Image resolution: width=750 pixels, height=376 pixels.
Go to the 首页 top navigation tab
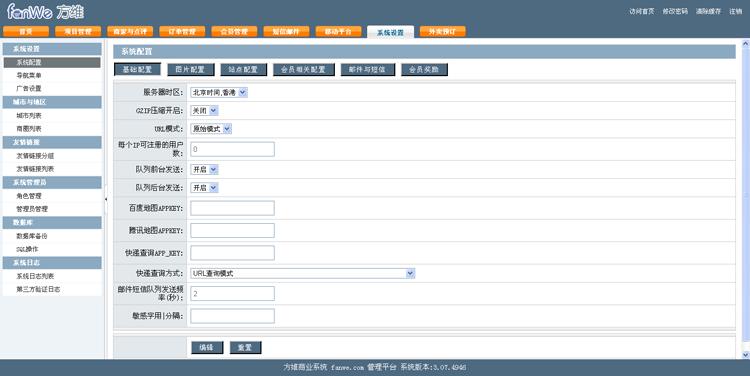tap(26, 32)
